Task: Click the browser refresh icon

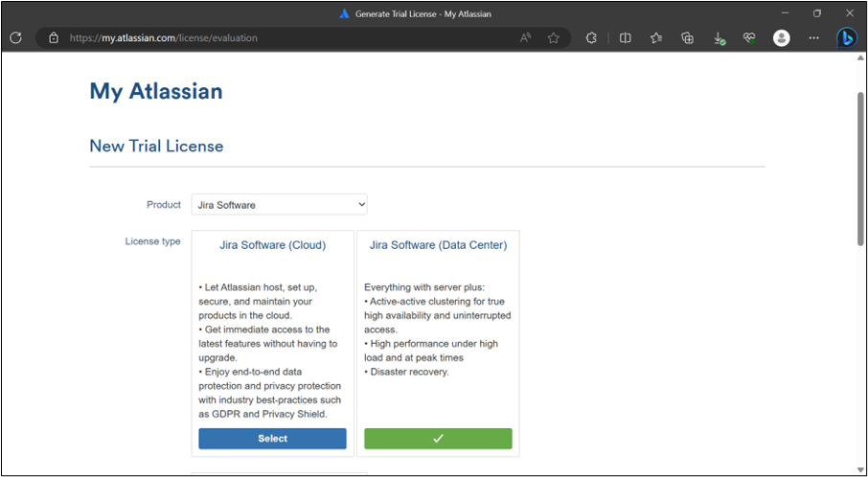Action: [16, 37]
